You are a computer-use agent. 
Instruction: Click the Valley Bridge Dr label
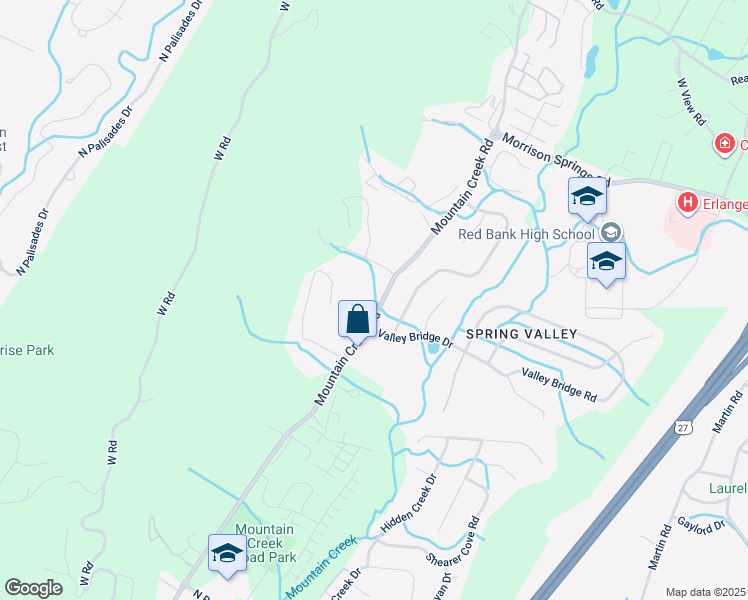point(416,338)
